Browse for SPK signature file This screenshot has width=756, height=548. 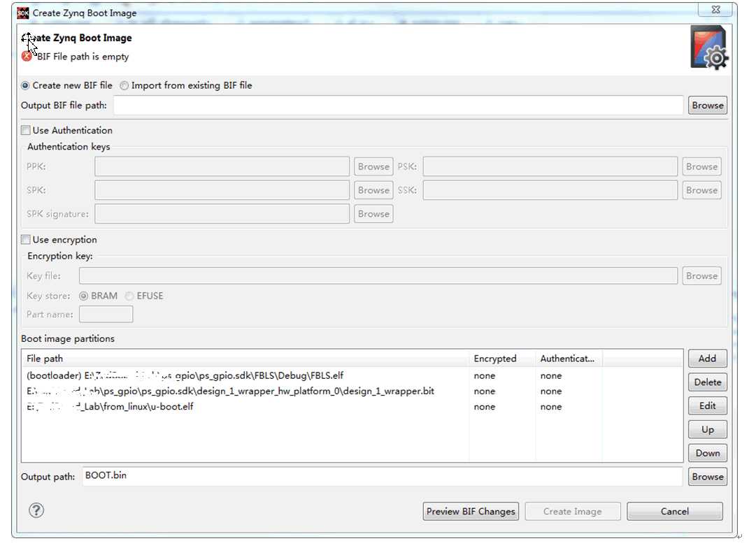tap(373, 213)
